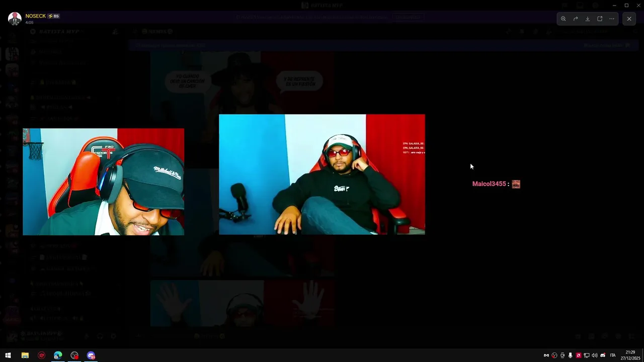
Task: Click the OBS tray icon
Action: (554, 355)
